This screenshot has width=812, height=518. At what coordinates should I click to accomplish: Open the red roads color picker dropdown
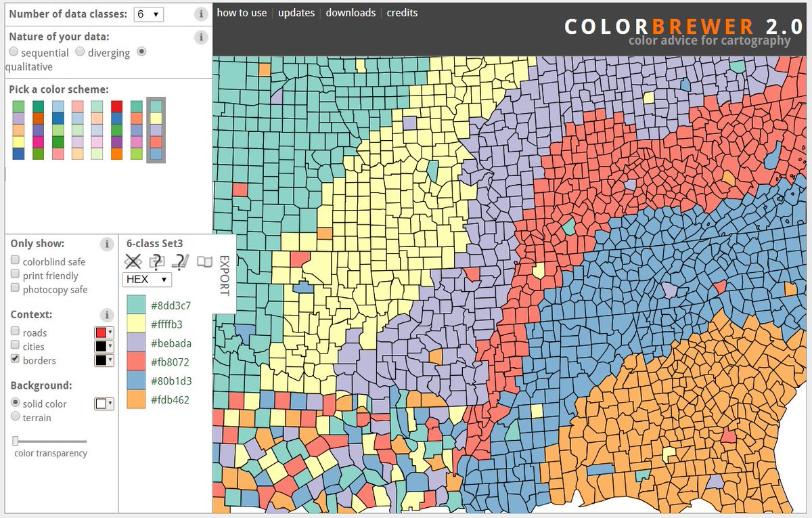point(104,332)
